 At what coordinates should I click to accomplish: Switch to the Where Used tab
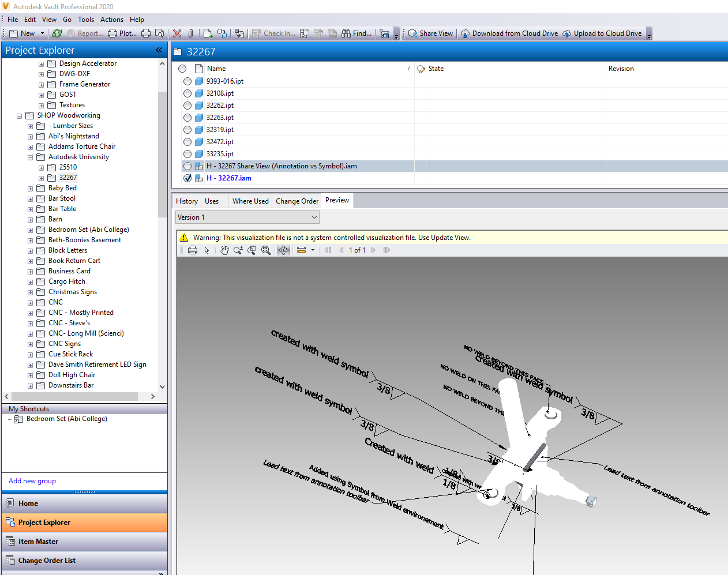(250, 201)
